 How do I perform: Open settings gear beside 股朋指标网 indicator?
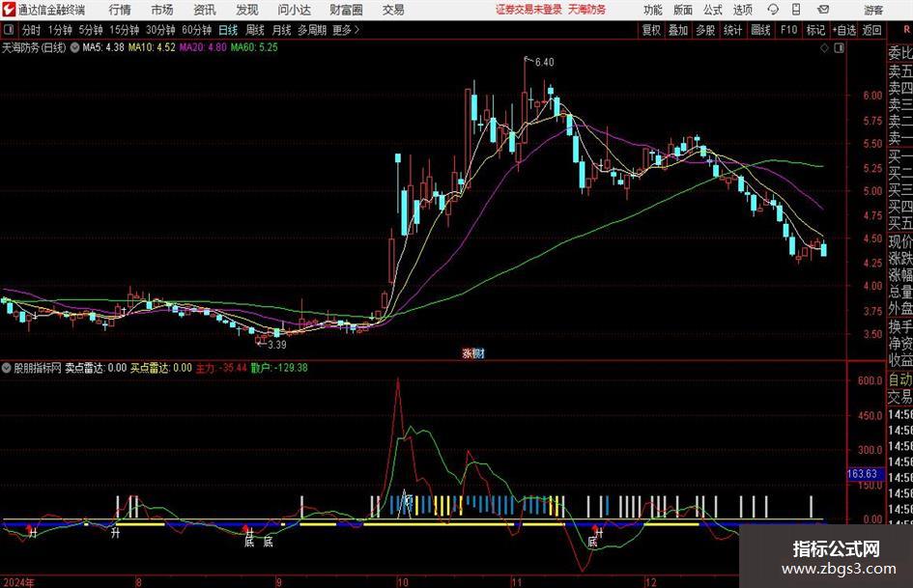coord(7,368)
